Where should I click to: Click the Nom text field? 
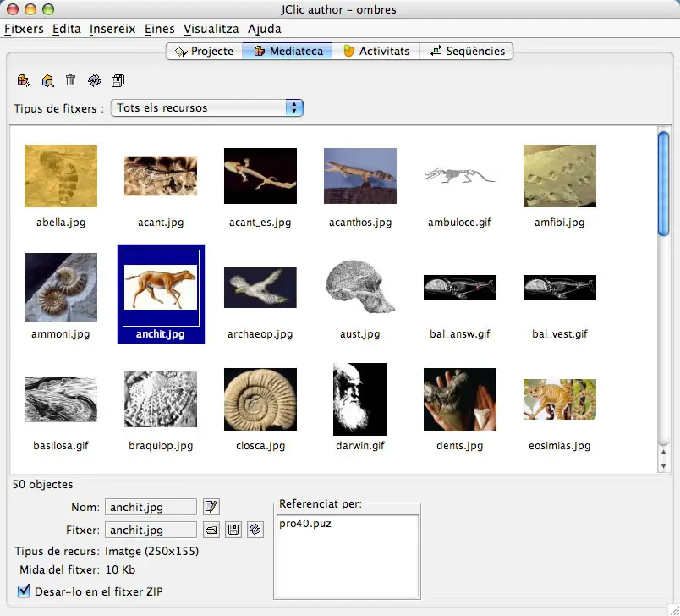tap(151, 507)
